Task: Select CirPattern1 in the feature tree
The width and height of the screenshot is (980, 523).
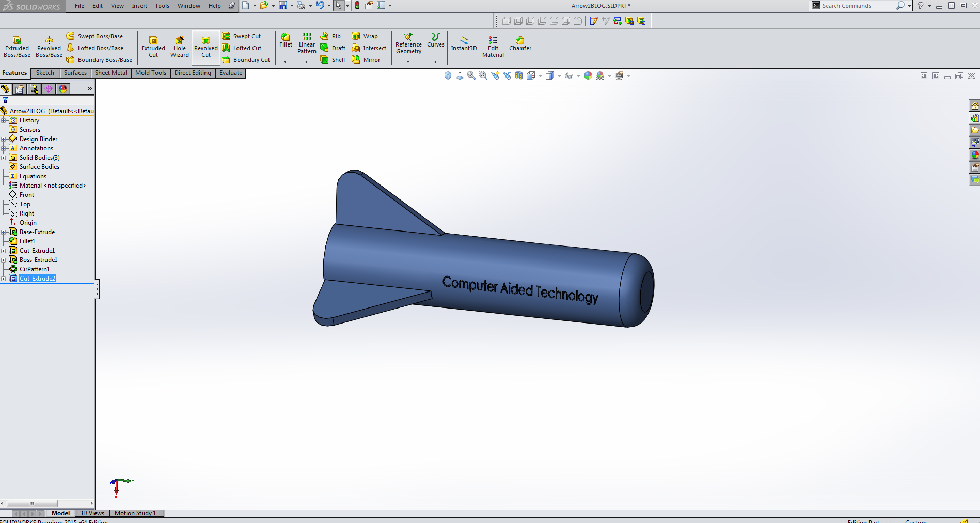Action: pyautogui.click(x=35, y=269)
